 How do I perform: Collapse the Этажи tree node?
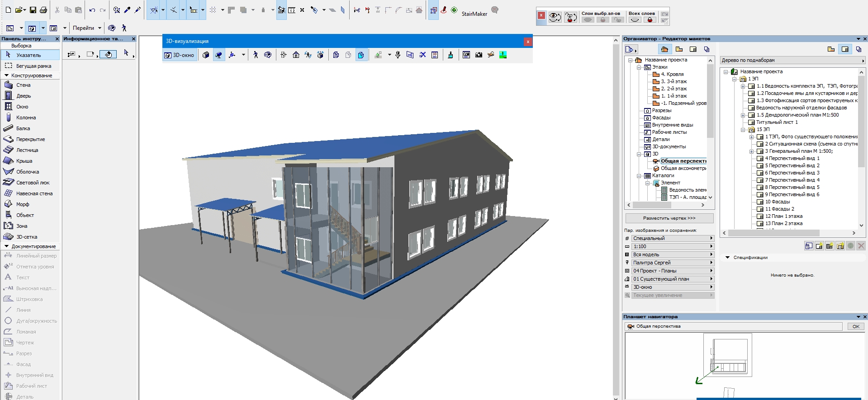(639, 67)
